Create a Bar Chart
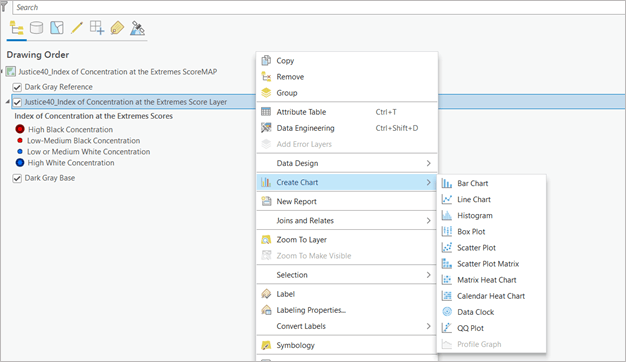 point(491,184)
